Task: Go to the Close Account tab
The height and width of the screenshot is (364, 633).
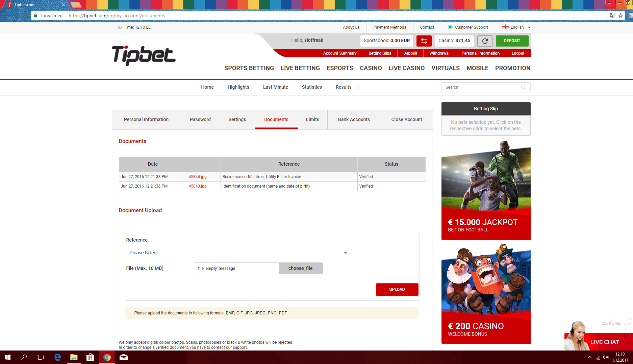Action: click(x=407, y=119)
